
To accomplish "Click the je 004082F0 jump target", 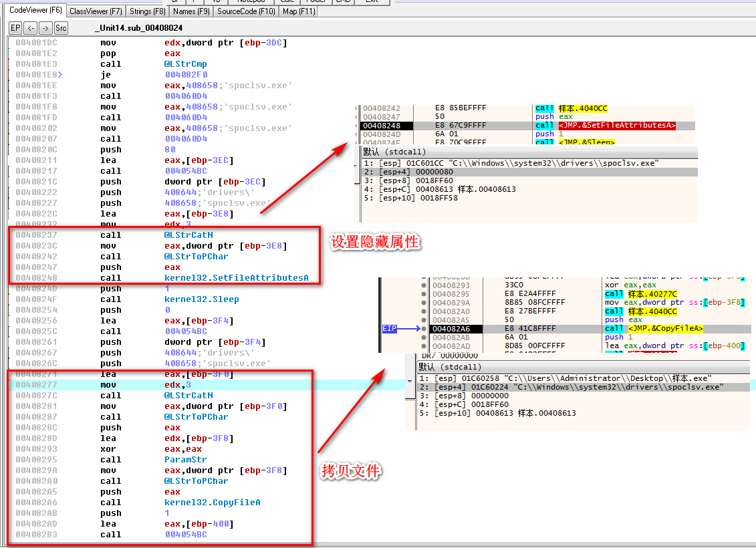I will tap(186, 75).
